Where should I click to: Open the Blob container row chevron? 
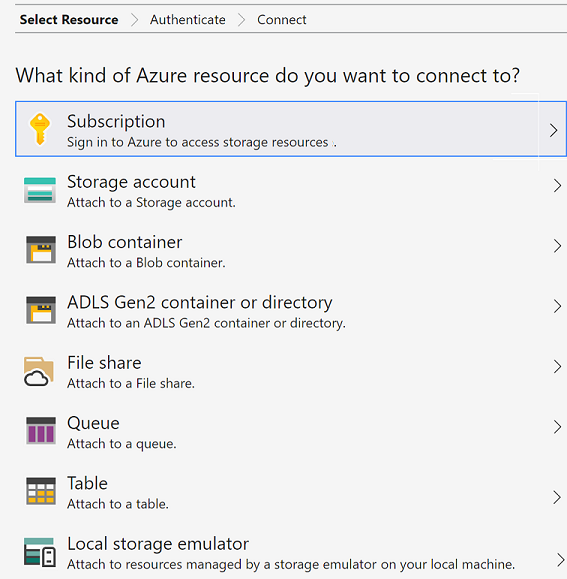(x=557, y=246)
